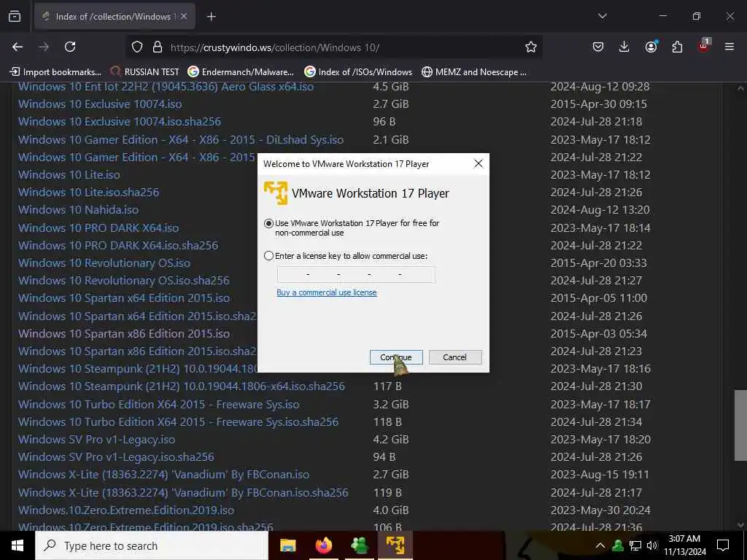Close the VMware welcome dialog
Viewport: 747px width, 560px height.
pos(479,164)
